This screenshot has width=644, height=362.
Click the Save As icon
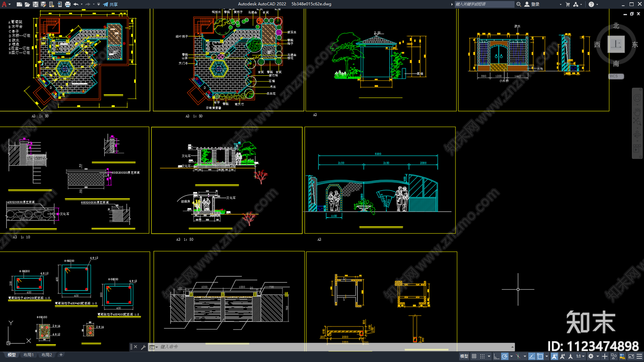pos(43,4)
